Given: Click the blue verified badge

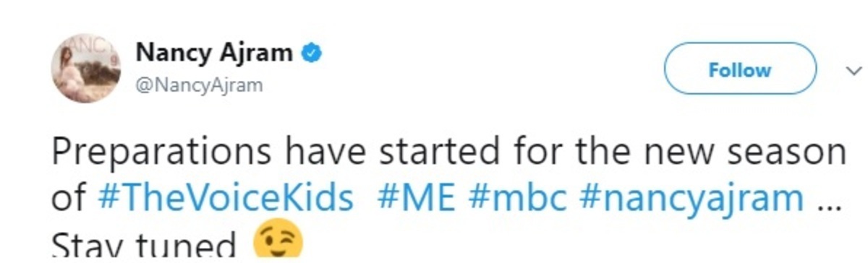Looking at the screenshot, I should 310,53.
